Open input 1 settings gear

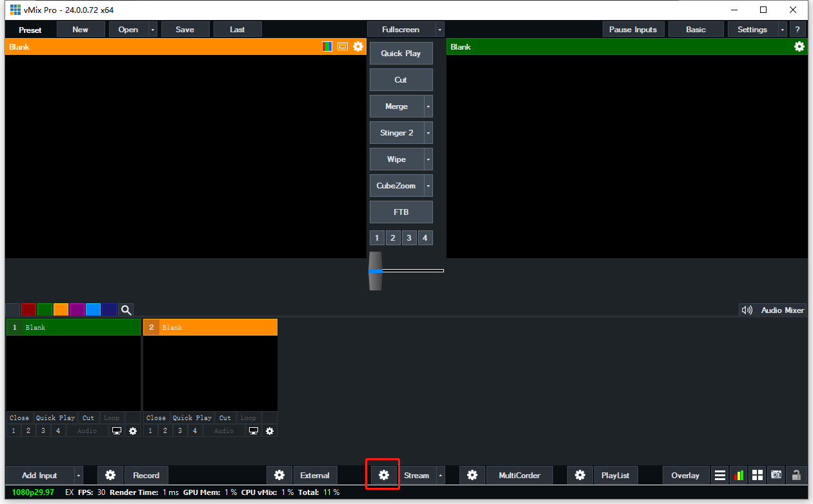[x=133, y=430]
